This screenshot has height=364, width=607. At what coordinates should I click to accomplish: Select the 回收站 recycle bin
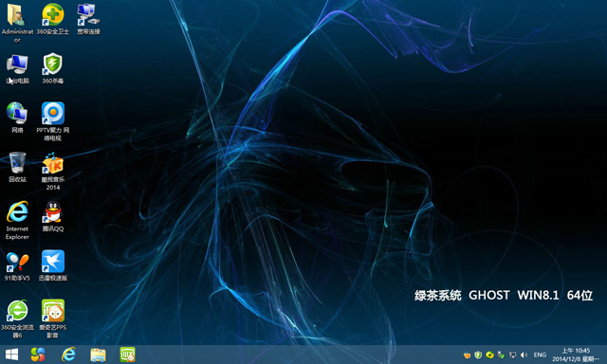17,167
